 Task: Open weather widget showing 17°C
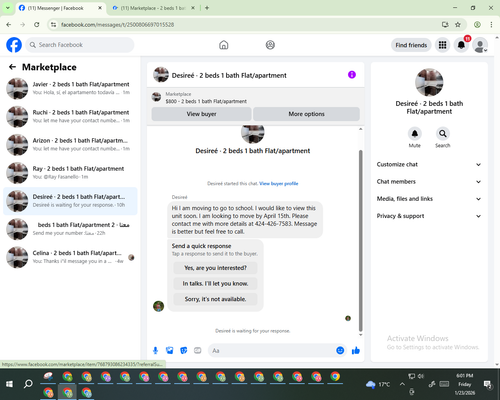tap(378, 384)
